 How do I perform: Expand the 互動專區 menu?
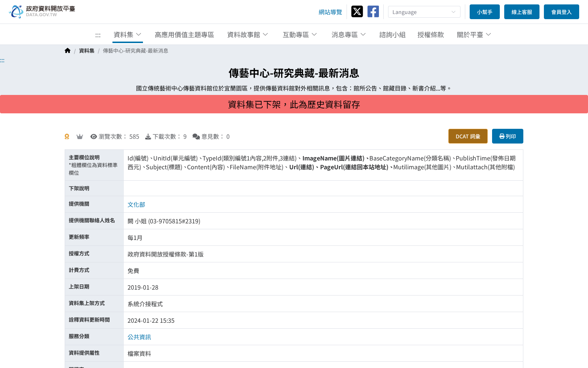pyautogui.click(x=300, y=35)
